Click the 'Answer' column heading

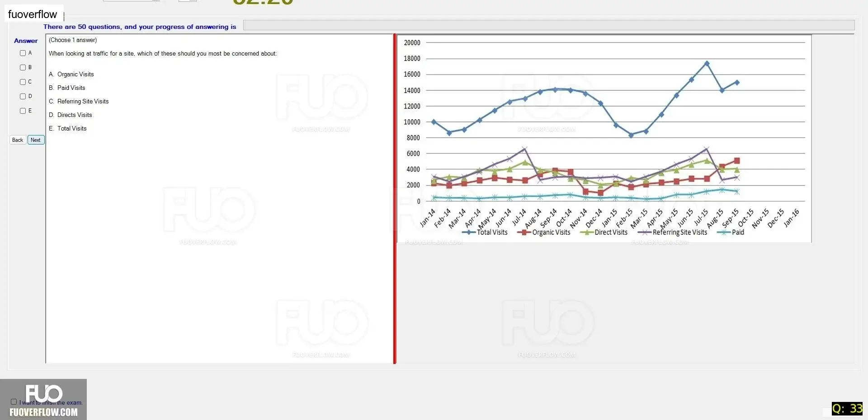pos(26,41)
